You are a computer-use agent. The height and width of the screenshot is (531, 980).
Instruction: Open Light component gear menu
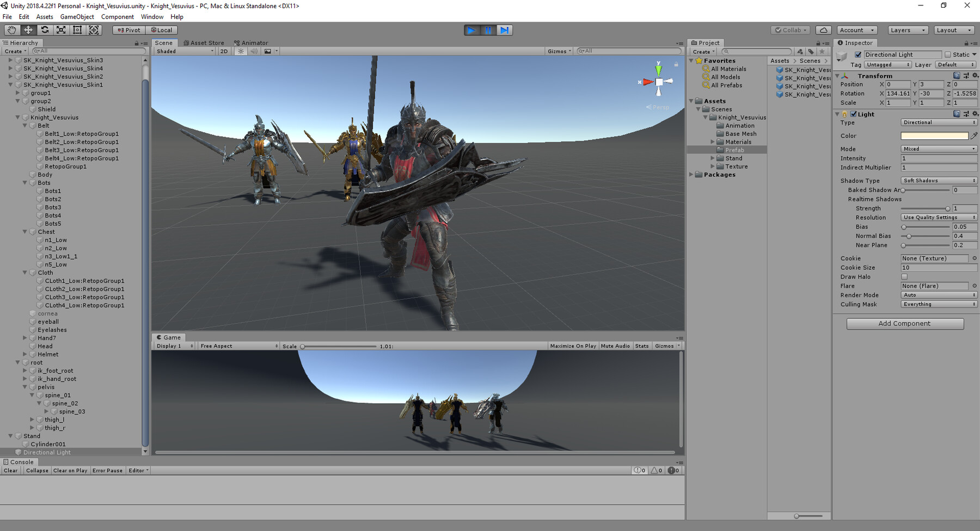coord(975,114)
